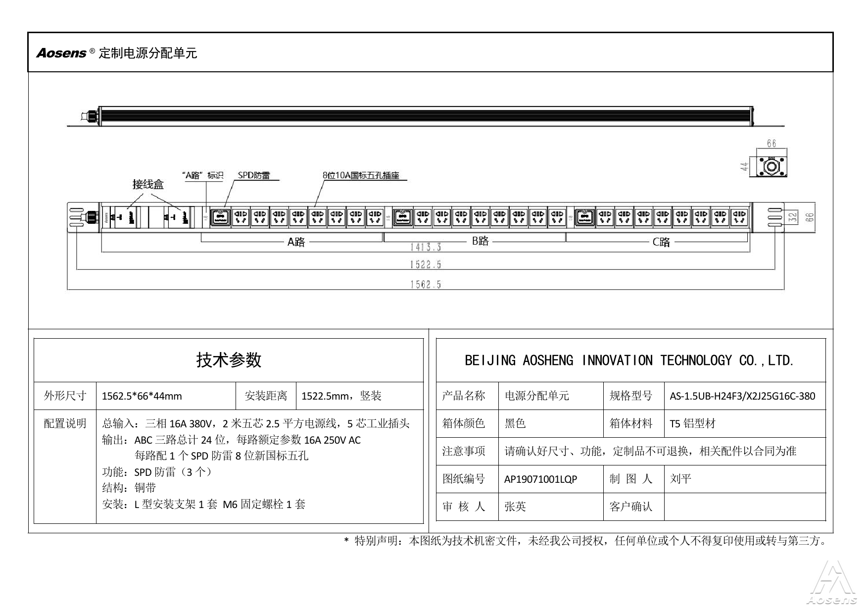
Task: Click the B路 SPD surge protector module
Action: [x=403, y=217]
